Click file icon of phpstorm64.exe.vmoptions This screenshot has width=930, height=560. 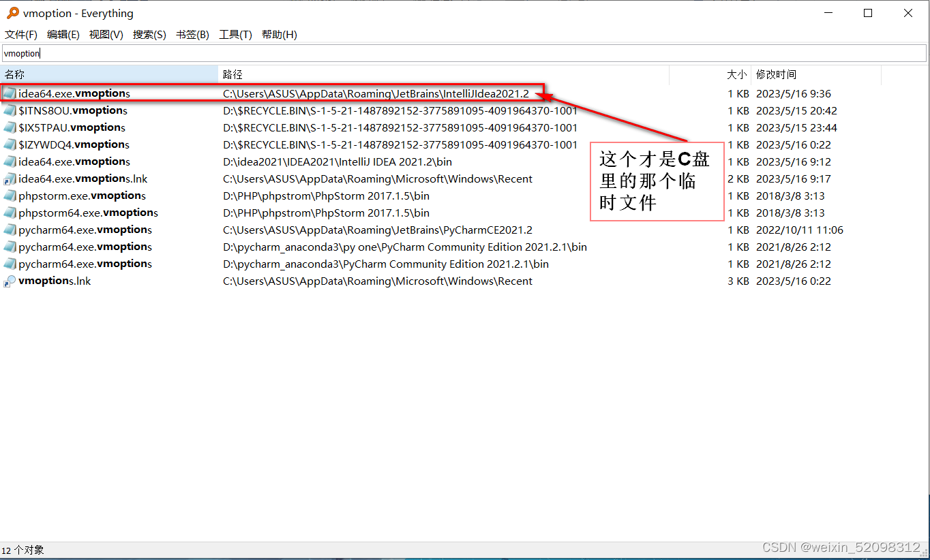tap(10, 213)
